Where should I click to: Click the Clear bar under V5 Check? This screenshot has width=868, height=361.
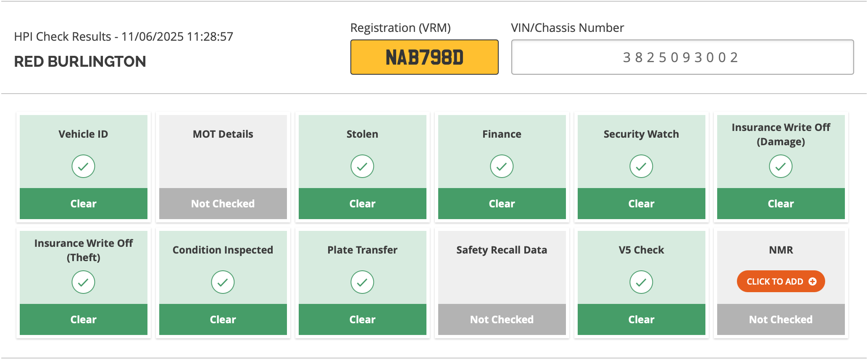(x=641, y=319)
